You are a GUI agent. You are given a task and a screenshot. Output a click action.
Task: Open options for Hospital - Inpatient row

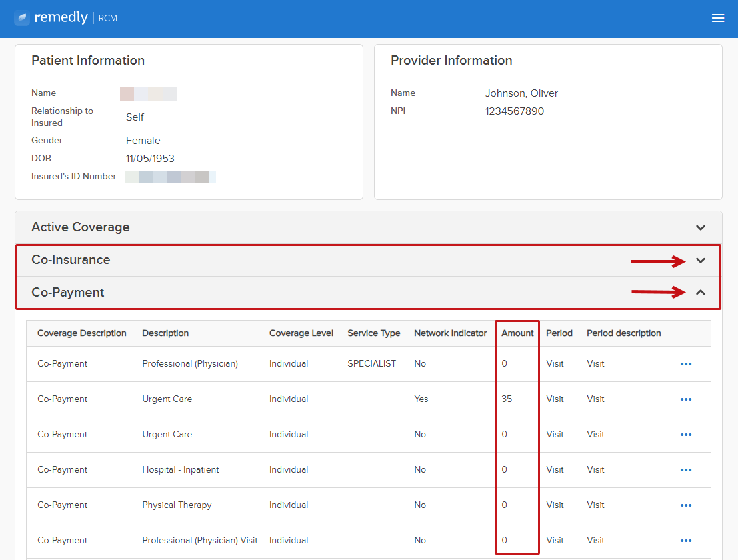686,469
